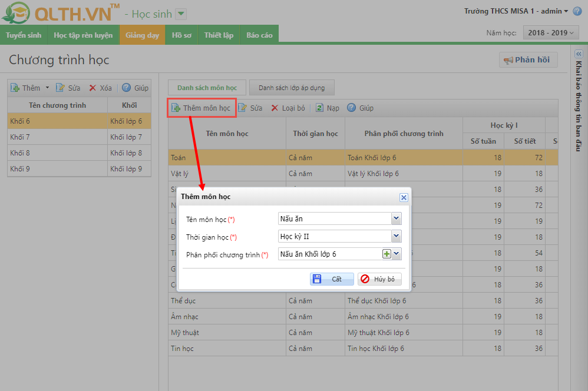
Task: Open the Hồ sơ menu
Action: (x=181, y=35)
